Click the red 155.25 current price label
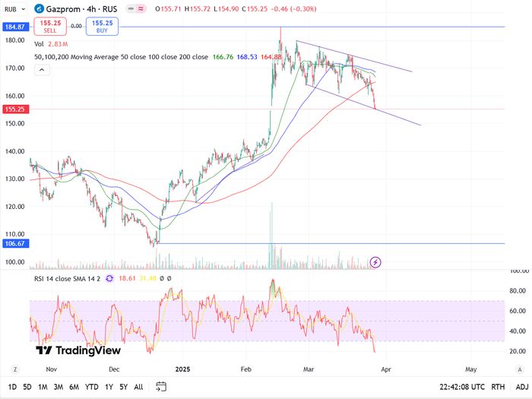Viewport: 532px width, 399px height. (16, 109)
